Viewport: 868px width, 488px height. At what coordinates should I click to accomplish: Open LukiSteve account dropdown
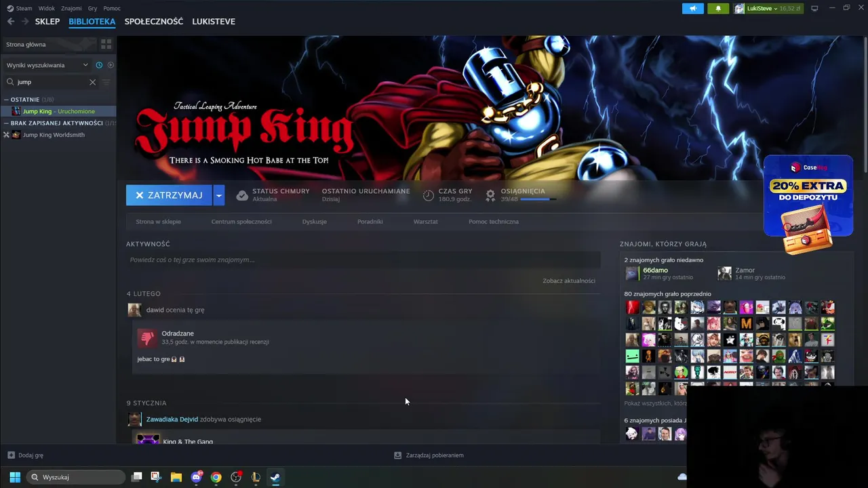pyautogui.click(x=770, y=8)
